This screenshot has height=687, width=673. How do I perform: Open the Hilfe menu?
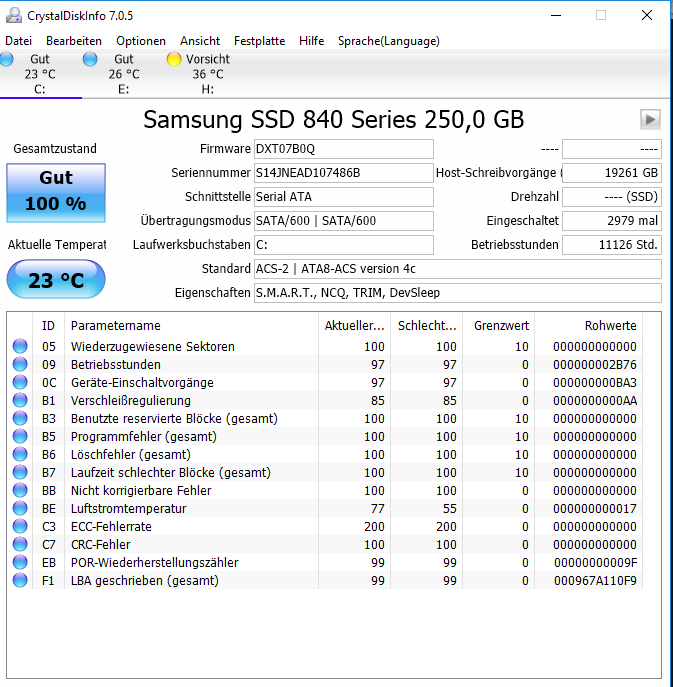[312, 41]
